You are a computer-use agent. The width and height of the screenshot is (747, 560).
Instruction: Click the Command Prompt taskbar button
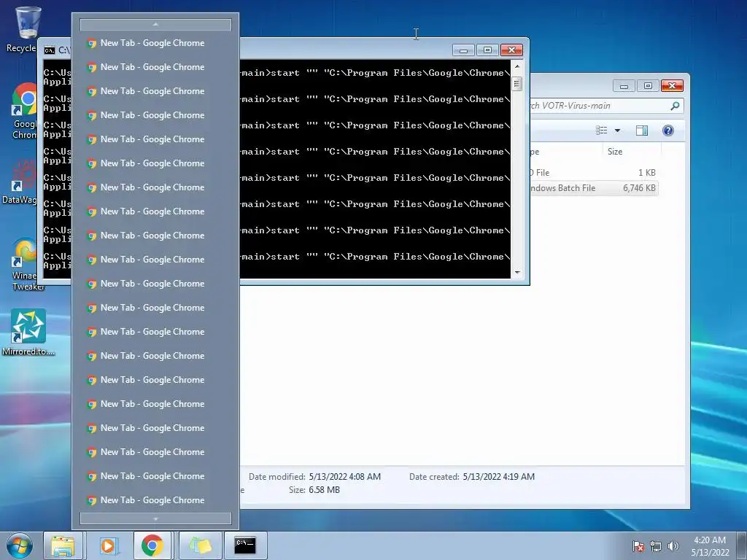tap(245, 545)
